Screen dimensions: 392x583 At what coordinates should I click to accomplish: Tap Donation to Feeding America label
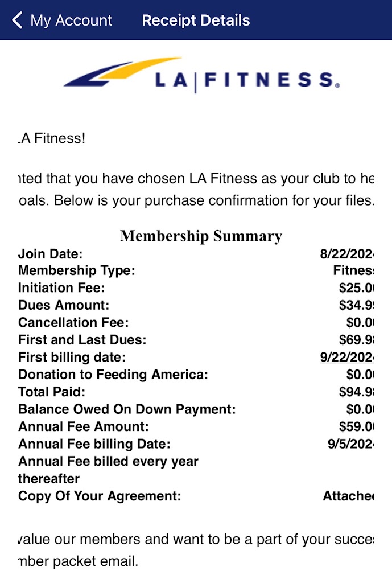tap(113, 375)
